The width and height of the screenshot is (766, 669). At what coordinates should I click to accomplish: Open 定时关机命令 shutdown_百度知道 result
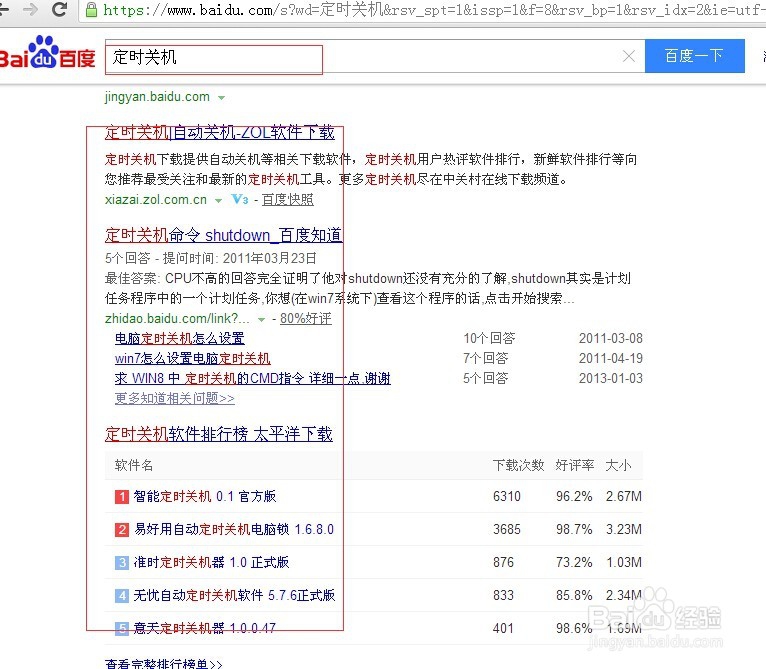223,235
